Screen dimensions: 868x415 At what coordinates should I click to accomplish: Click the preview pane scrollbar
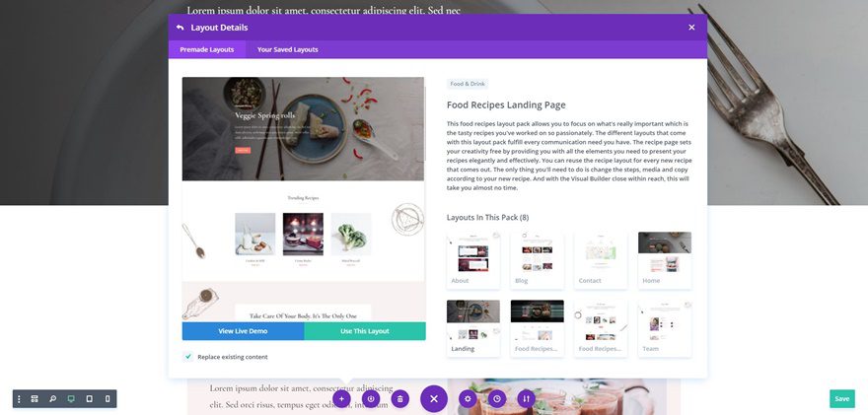425,124
